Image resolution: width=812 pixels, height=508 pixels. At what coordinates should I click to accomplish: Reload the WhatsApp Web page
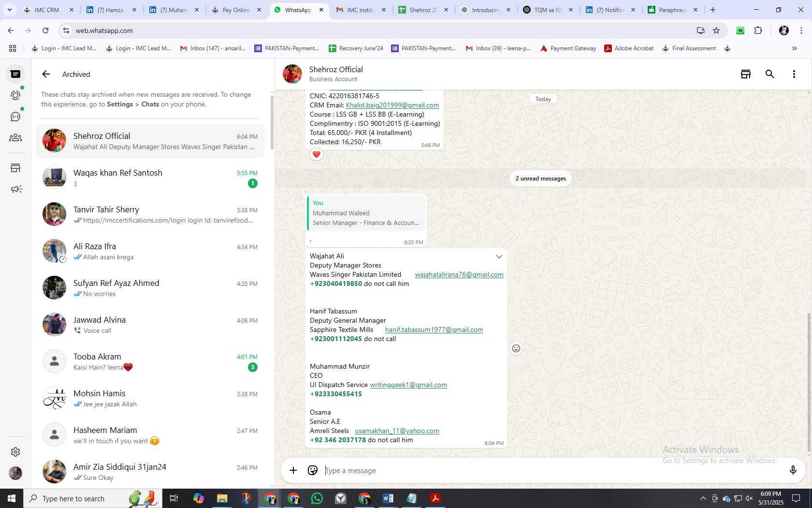click(x=45, y=30)
